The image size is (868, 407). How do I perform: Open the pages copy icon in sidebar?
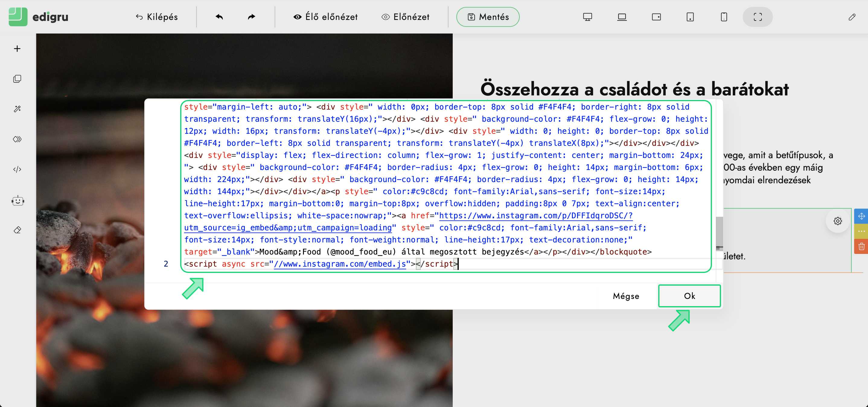click(x=17, y=79)
